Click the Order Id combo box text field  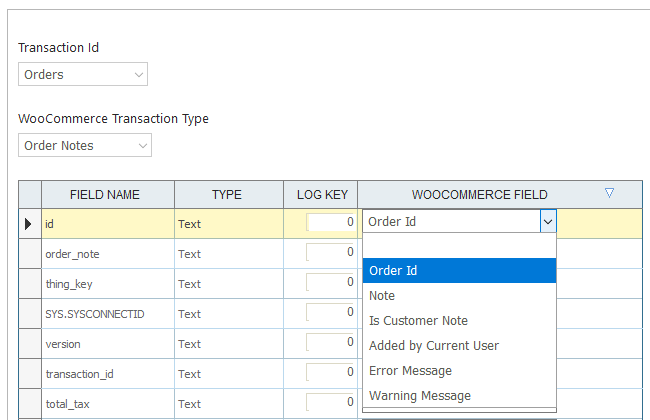451,221
